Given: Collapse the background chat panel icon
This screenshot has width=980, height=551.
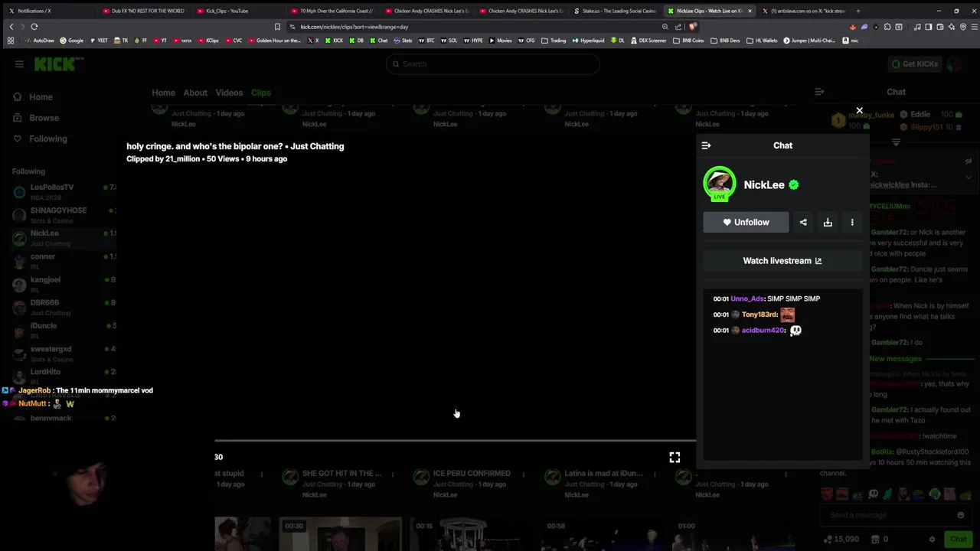Looking at the screenshot, I should coord(819,92).
